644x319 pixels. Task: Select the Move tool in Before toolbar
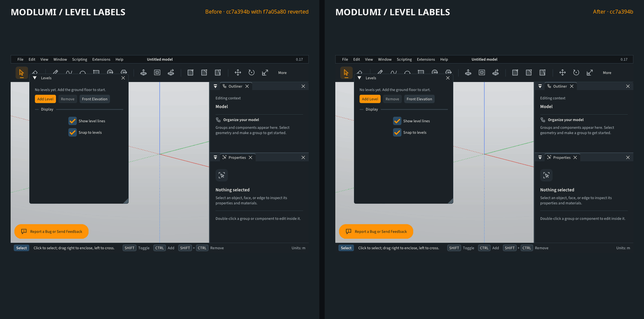point(238,73)
